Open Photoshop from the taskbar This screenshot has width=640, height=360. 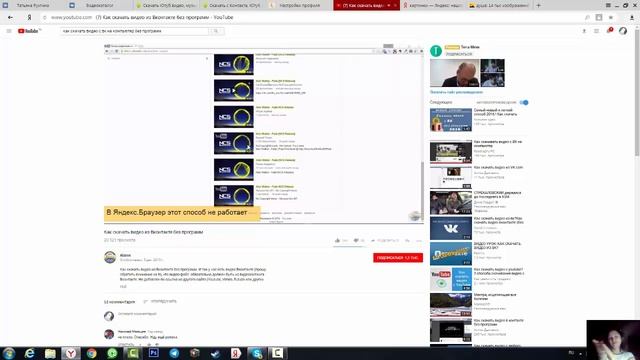153,353
